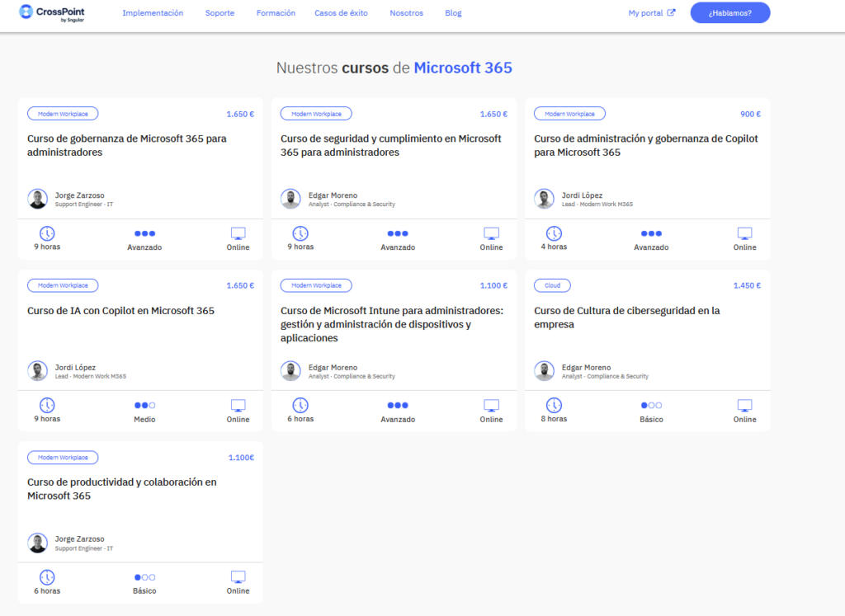This screenshot has height=616, width=845.
Task: Click Modern Workplace tag on productividad card
Action: pos(63,458)
